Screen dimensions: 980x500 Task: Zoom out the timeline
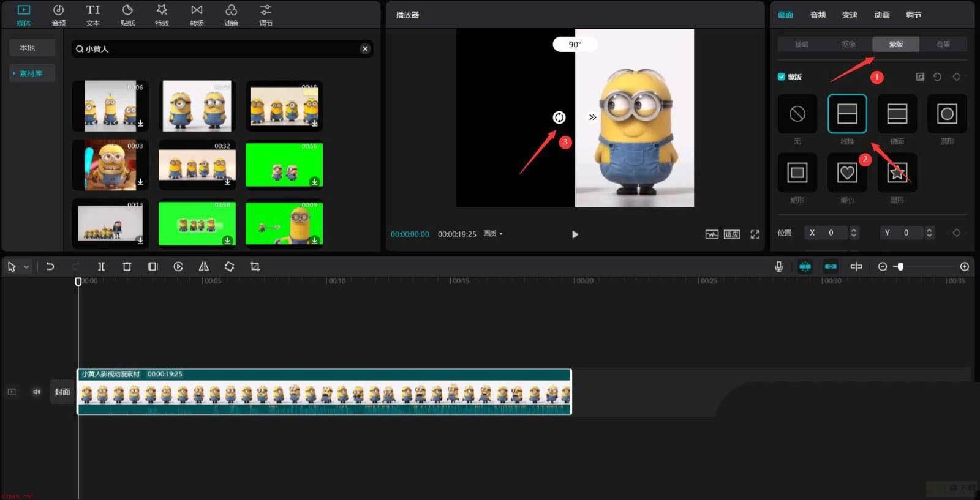[x=883, y=267]
